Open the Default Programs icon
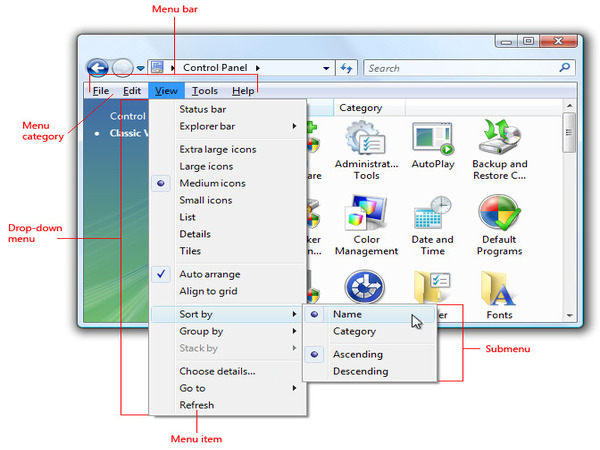 click(x=499, y=214)
